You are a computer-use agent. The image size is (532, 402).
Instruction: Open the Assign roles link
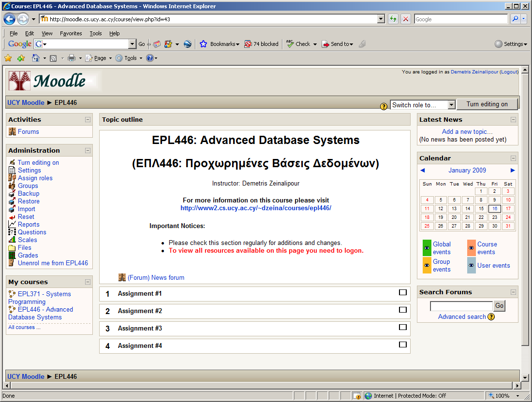tap(35, 178)
